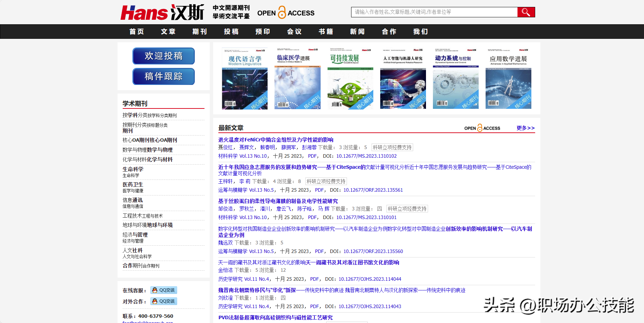The width and height of the screenshot is (644, 323).
Task: Open the 应用数学进展 journal cover
Action: point(508,79)
